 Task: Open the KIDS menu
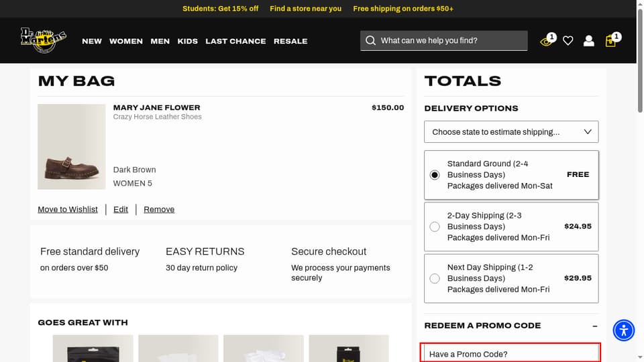(187, 41)
